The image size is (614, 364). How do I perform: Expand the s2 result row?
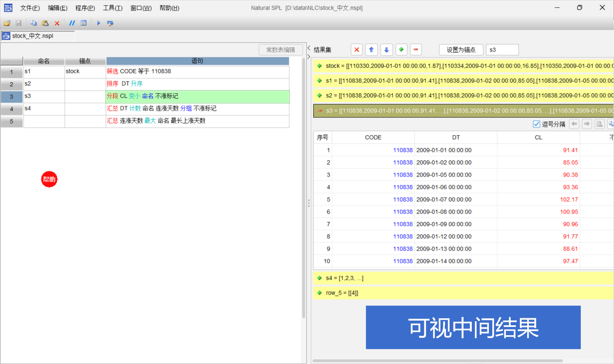coord(320,95)
